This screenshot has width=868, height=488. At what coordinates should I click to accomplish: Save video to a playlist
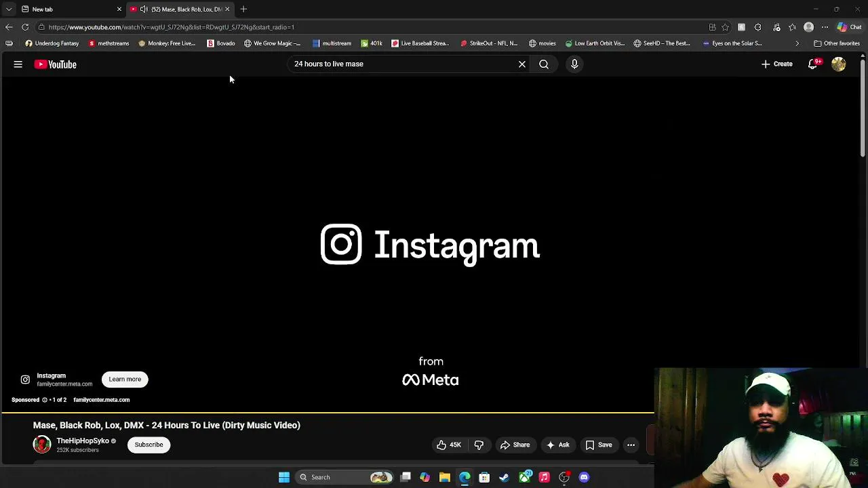click(599, 445)
